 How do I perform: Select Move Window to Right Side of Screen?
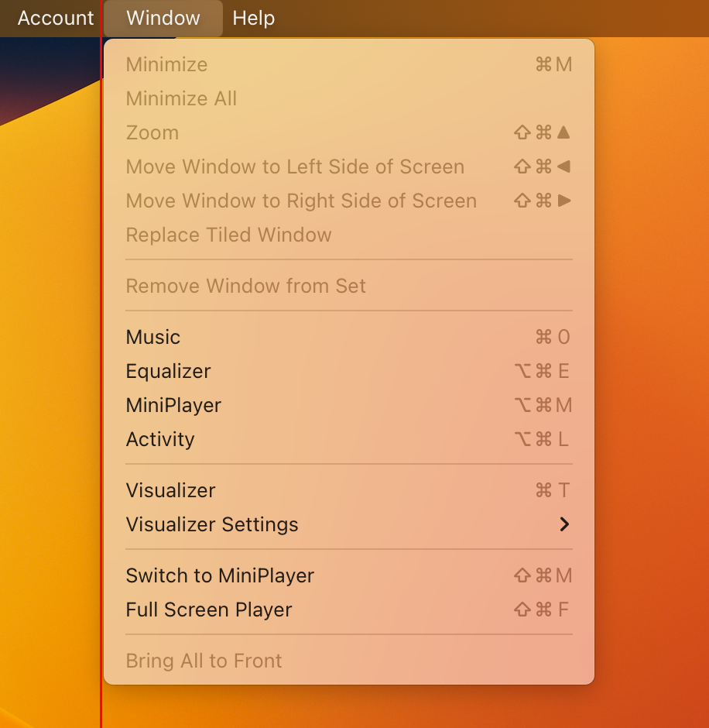point(349,201)
